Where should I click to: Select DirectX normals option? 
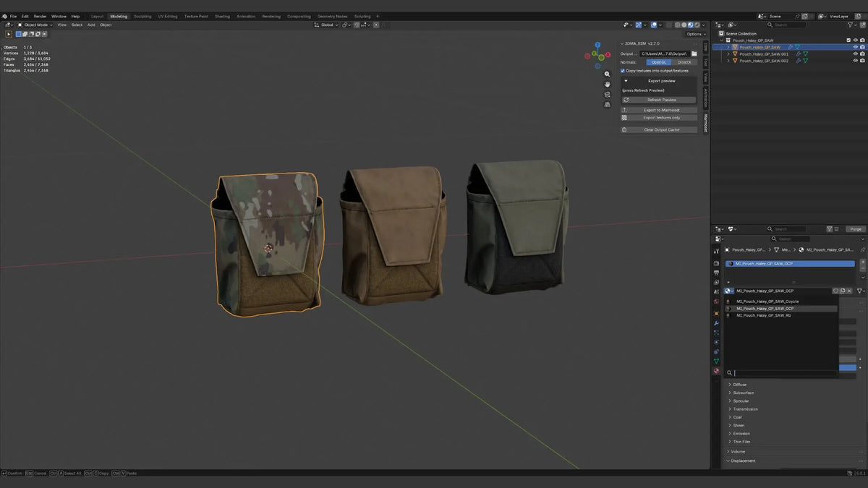(684, 62)
